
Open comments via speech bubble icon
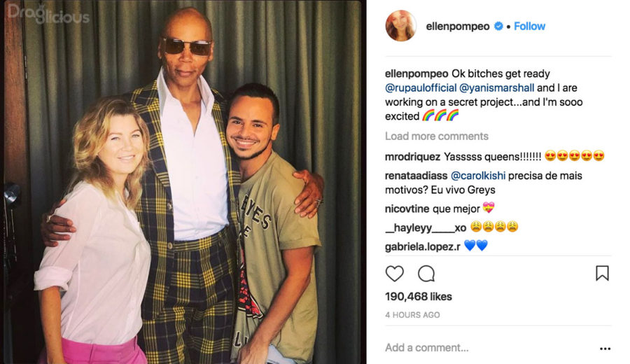[x=426, y=274]
